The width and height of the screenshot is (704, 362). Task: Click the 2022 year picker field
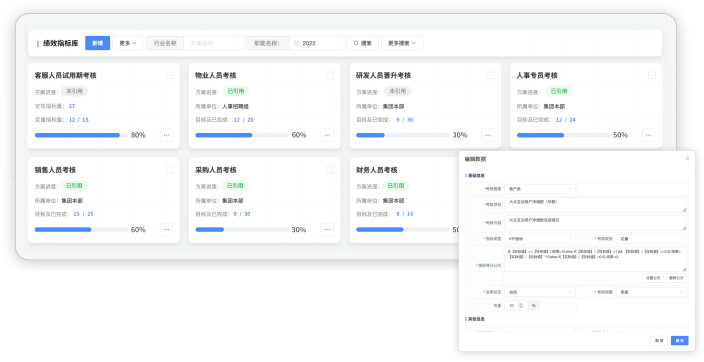317,43
